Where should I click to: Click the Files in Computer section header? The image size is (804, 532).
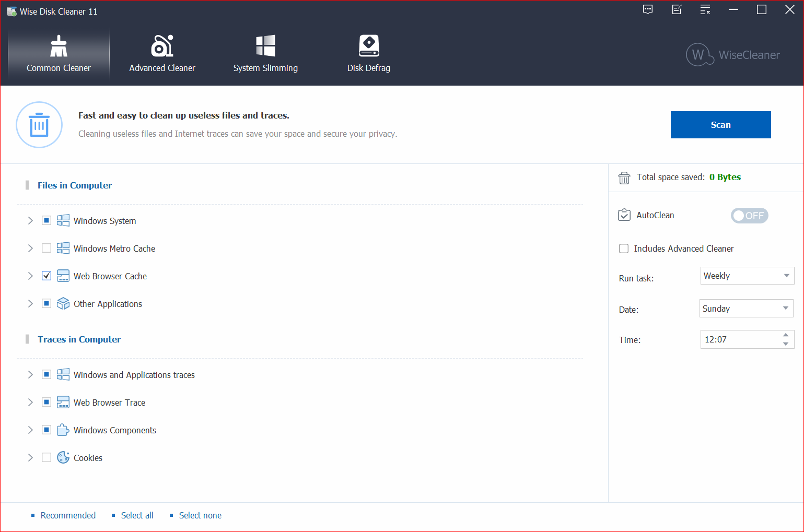tap(74, 185)
